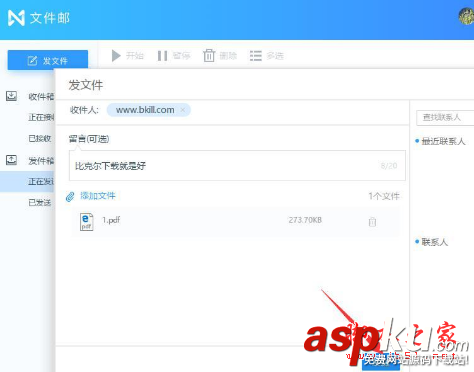Viewport: 474px width, 372px height.
Task: Click the 查找联系人 search field
Action: 445,118
